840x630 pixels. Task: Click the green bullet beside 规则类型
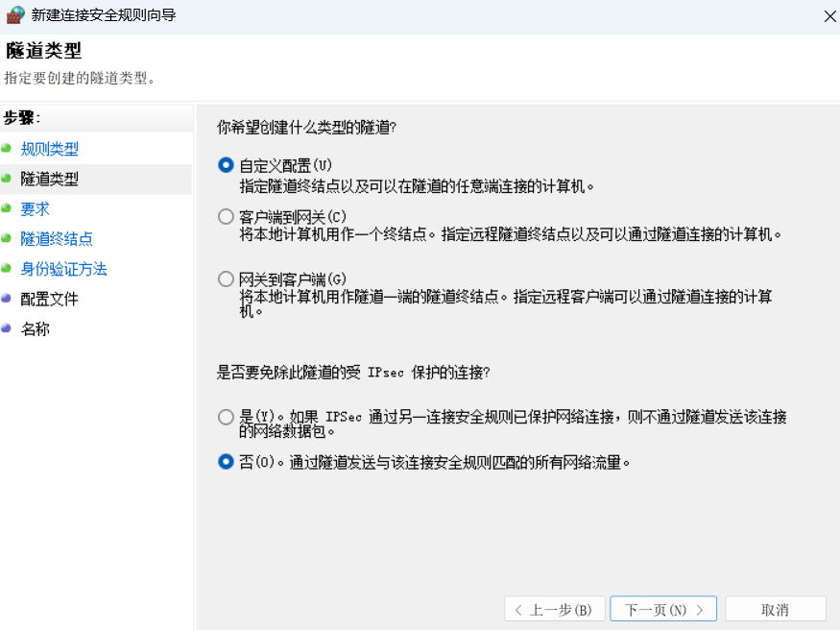tap(7, 148)
